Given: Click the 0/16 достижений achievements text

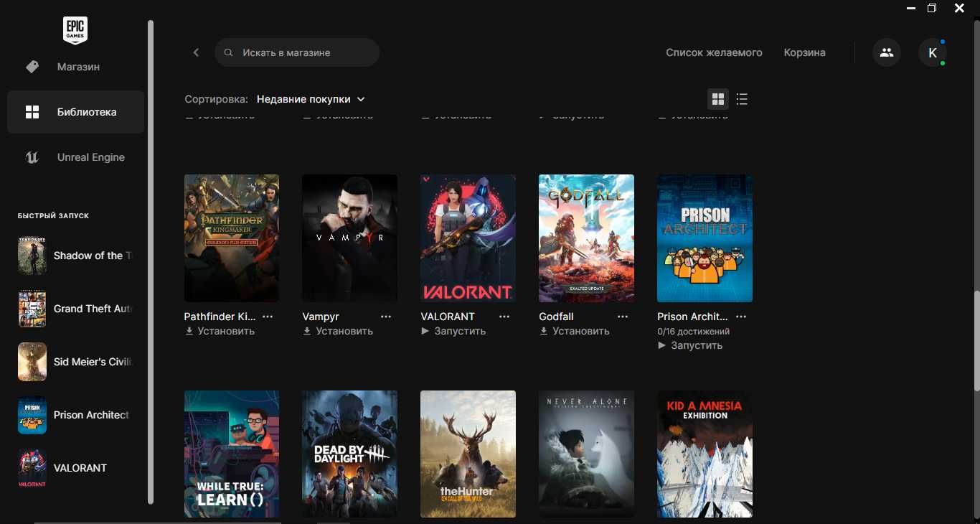Looking at the screenshot, I should tap(693, 332).
